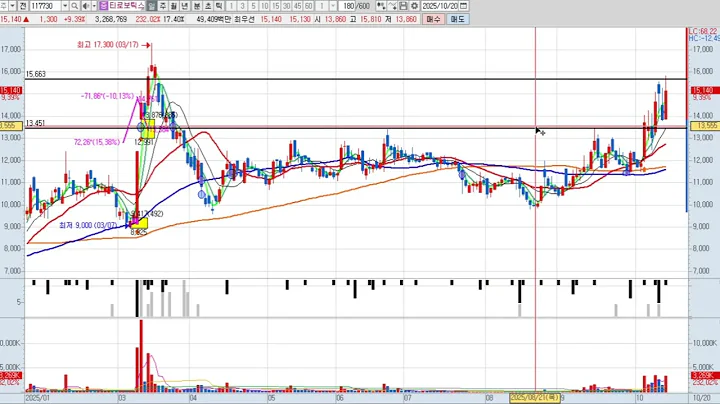Click the chart type candles icon
The height and width of the screenshot is (404, 720).
click(381, 6)
